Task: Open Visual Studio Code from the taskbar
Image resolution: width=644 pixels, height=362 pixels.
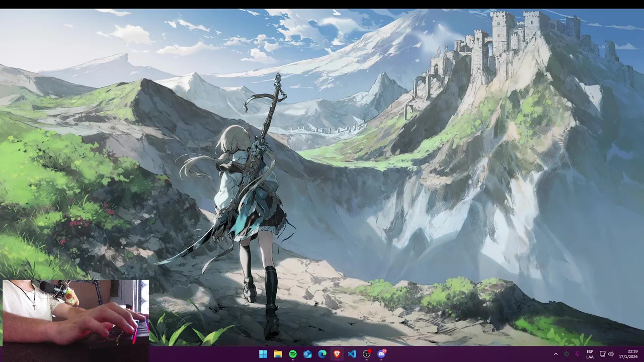Action: [352, 354]
